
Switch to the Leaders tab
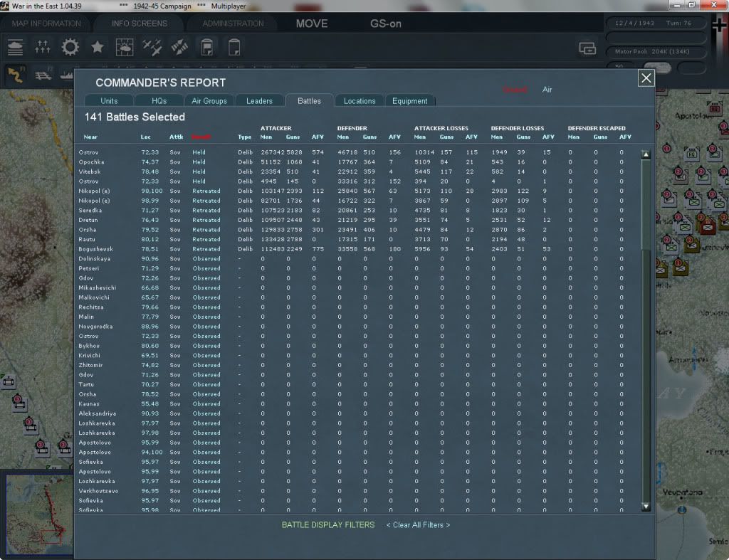259,101
